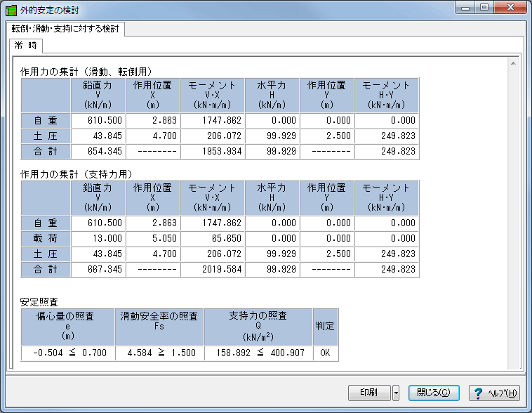Click the 2.863 position cell in first table
The height and width of the screenshot is (413, 532).
153,121
